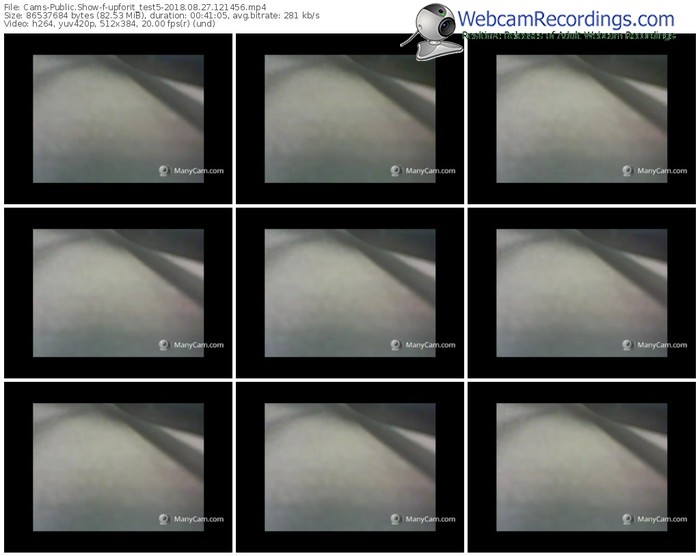Select the top-right video frame thumbnail
The height and width of the screenshot is (556, 700).
coord(581,118)
